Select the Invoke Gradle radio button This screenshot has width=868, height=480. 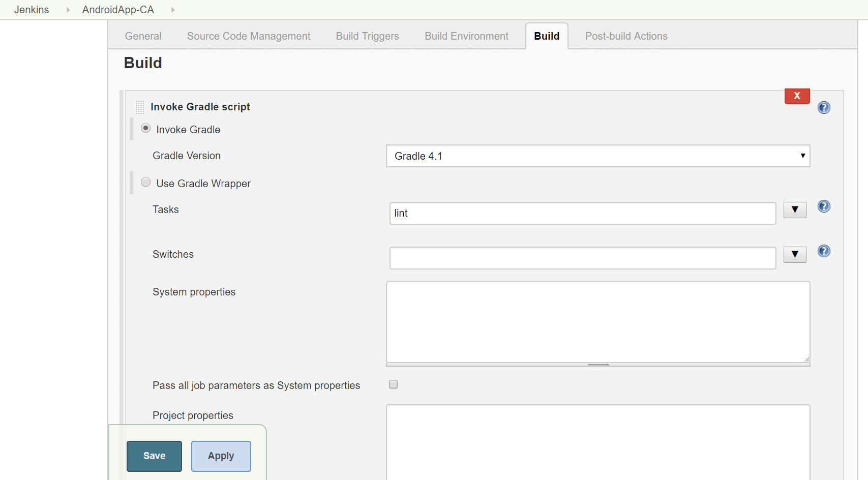(146, 129)
